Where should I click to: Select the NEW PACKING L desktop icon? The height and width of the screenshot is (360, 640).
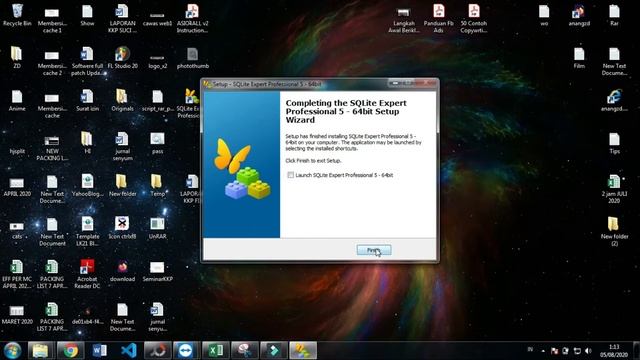pos(52,148)
